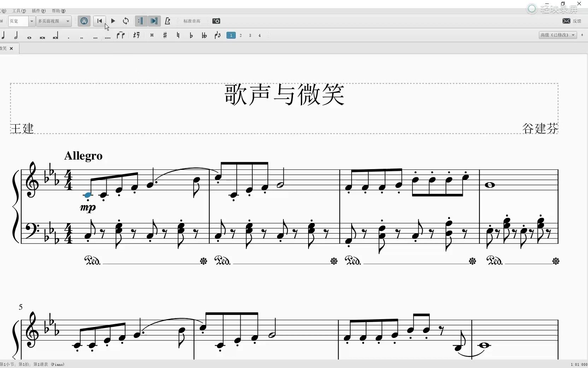Select the title 歌声与微笑
This screenshot has height=368, width=588.
(284, 94)
